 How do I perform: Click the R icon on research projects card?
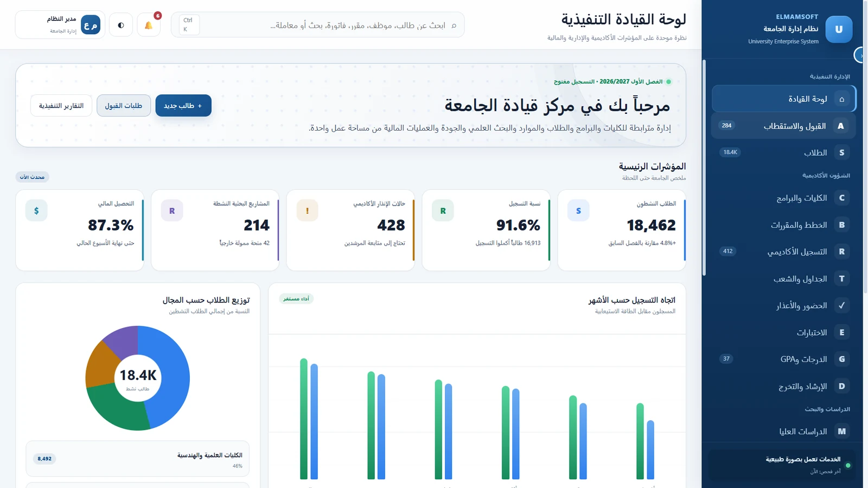172,210
